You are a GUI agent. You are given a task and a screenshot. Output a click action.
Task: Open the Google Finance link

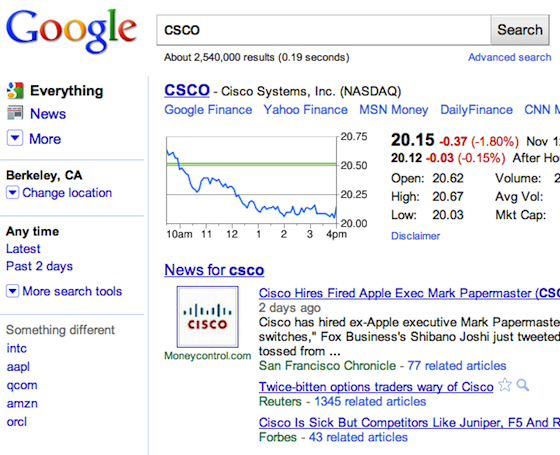coord(208,110)
